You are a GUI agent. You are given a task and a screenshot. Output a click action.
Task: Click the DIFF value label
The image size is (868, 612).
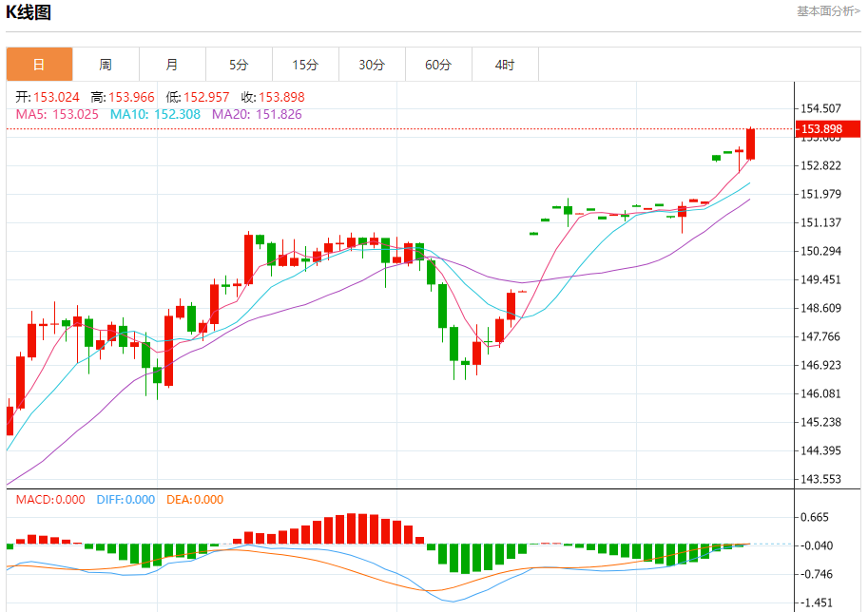[x=125, y=500]
